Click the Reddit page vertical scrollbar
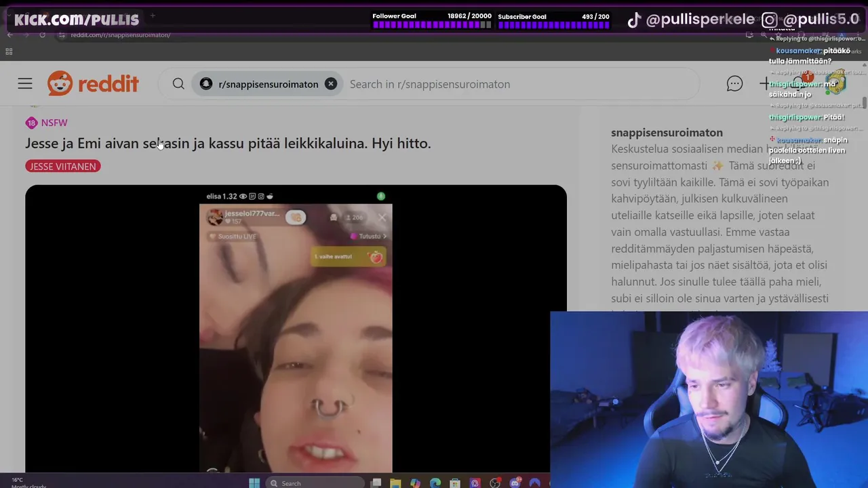Screen dimensions: 868x488 pyautogui.click(x=864, y=103)
